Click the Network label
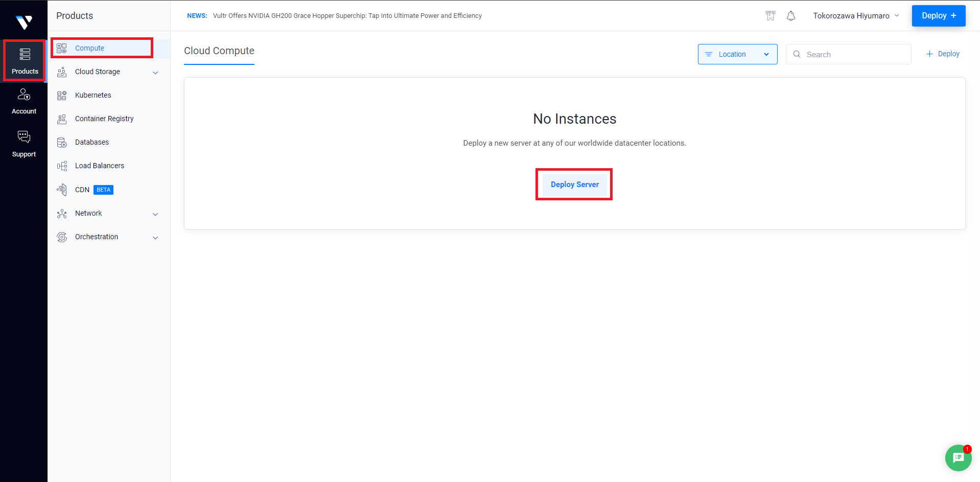The image size is (980, 482). pos(88,213)
